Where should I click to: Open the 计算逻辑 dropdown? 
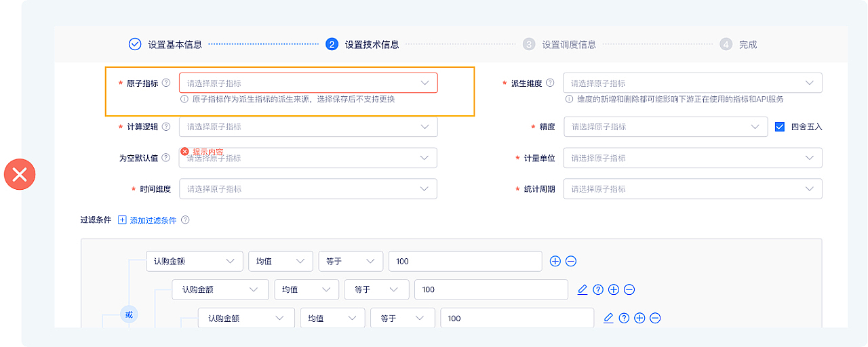click(x=309, y=127)
